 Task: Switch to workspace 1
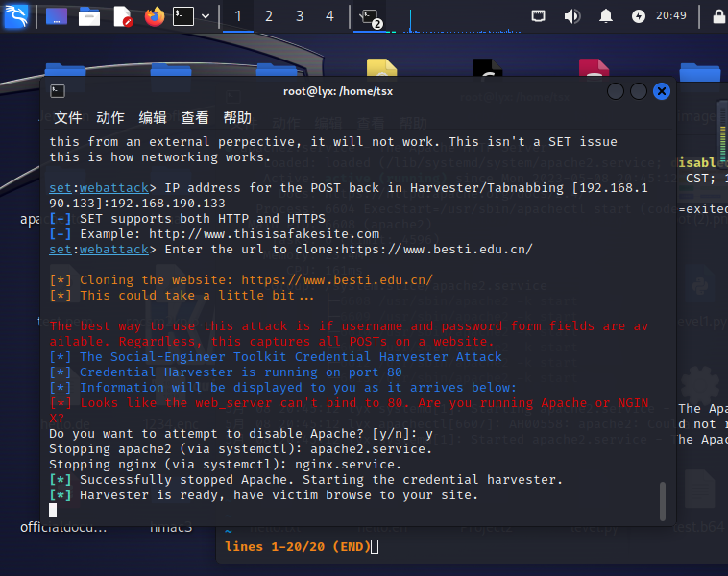(238, 16)
